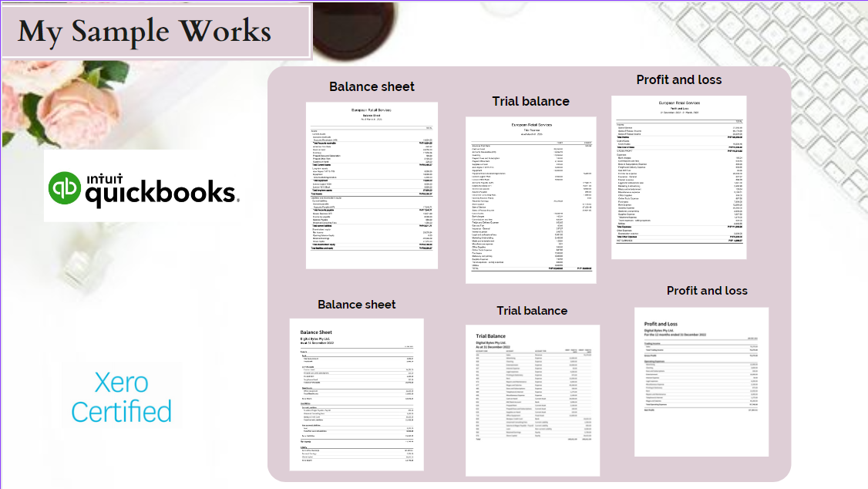Click the upper 'Profit and loss' heading
This screenshot has height=489, width=868.
(678, 79)
